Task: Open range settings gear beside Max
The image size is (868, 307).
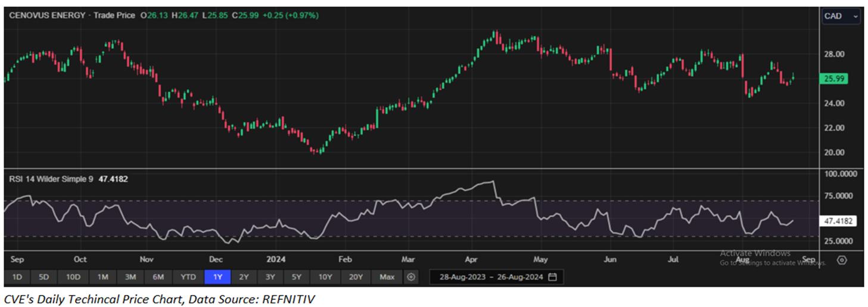Action: click(x=411, y=277)
